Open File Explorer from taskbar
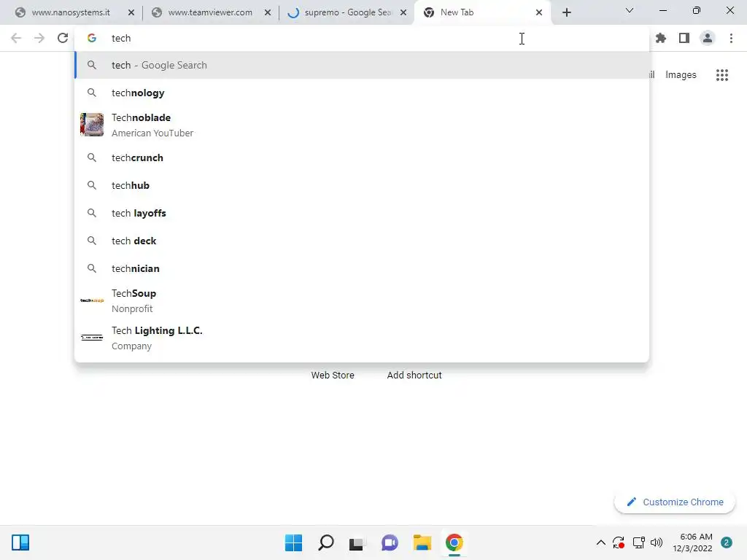The width and height of the screenshot is (747, 560). (x=422, y=542)
